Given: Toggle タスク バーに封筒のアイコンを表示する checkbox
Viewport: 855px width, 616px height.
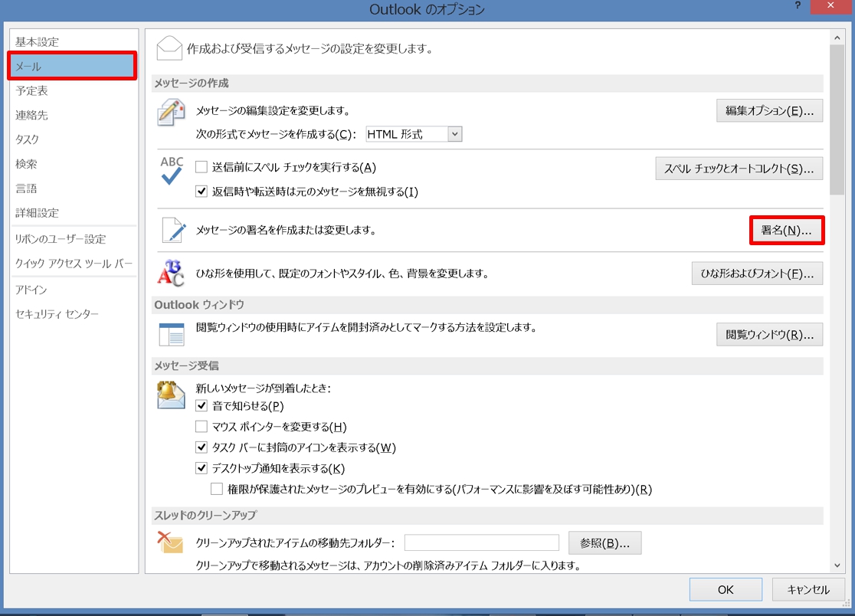Looking at the screenshot, I should (201, 447).
